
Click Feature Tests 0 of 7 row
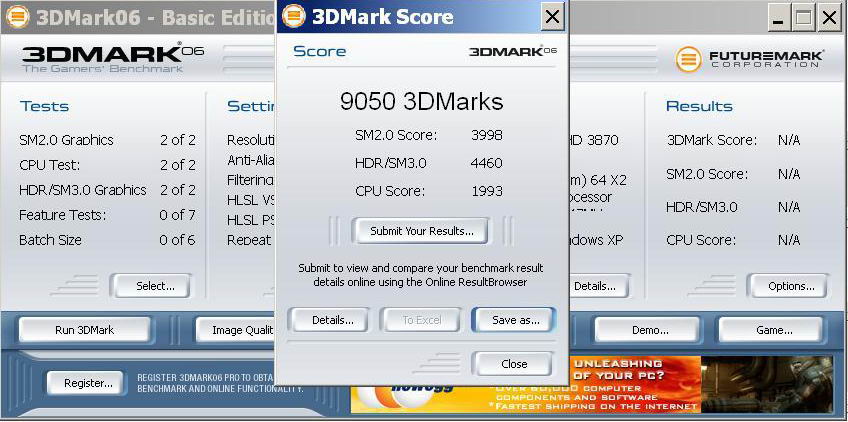click(x=107, y=215)
